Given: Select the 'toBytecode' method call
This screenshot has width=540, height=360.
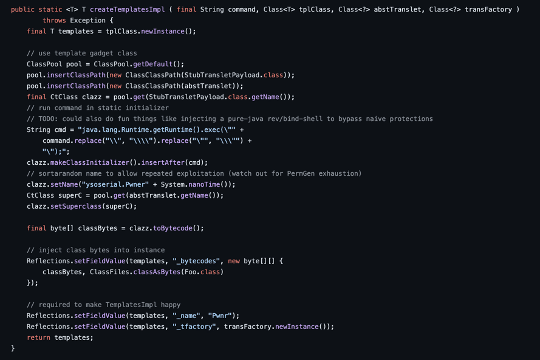Looking at the screenshot, I should (x=173, y=228).
